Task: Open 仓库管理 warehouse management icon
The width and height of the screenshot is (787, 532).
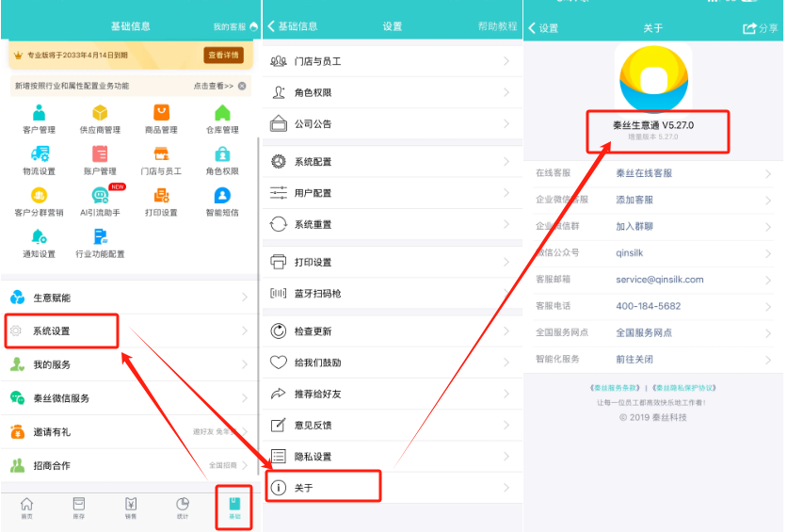Action: tap(222, 113)
